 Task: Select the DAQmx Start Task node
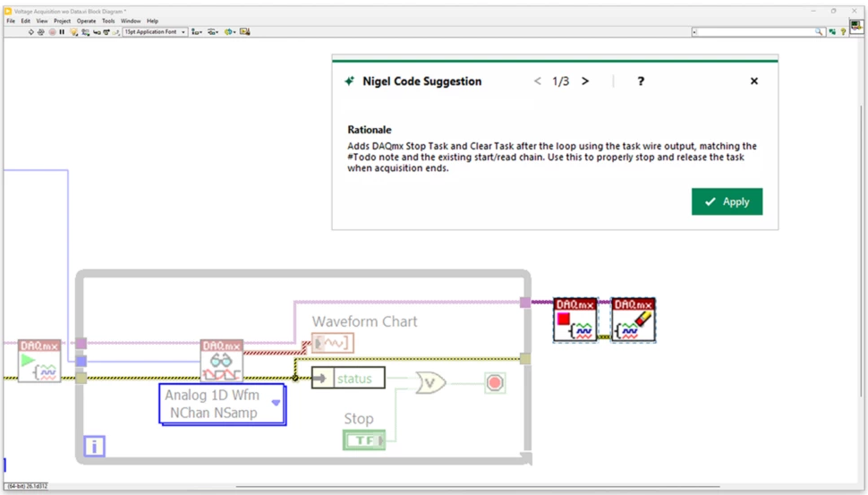point(39,361)
